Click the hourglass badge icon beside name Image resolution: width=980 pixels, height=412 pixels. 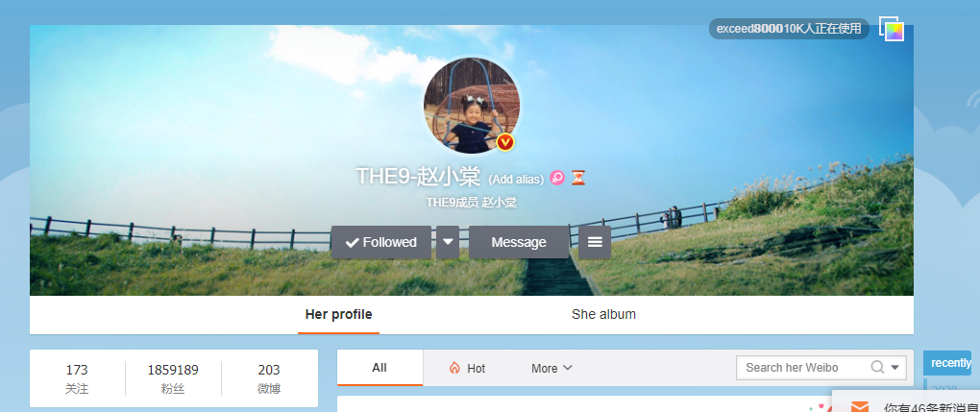click(x=578, y=179)
